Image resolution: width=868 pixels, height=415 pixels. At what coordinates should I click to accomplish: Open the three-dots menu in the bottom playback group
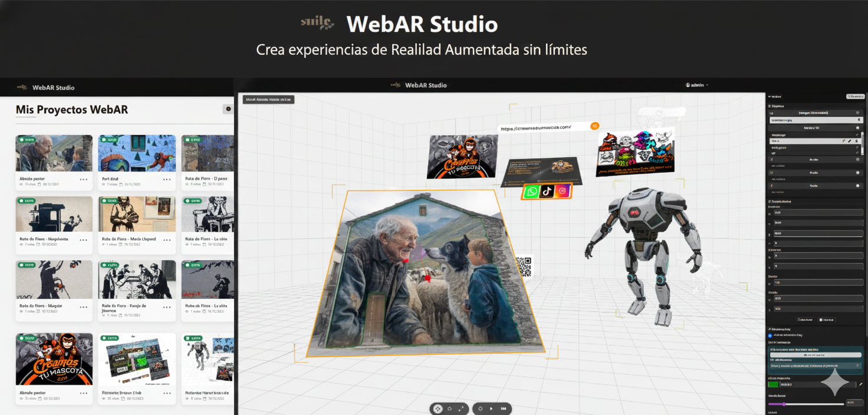pos(504,409)
